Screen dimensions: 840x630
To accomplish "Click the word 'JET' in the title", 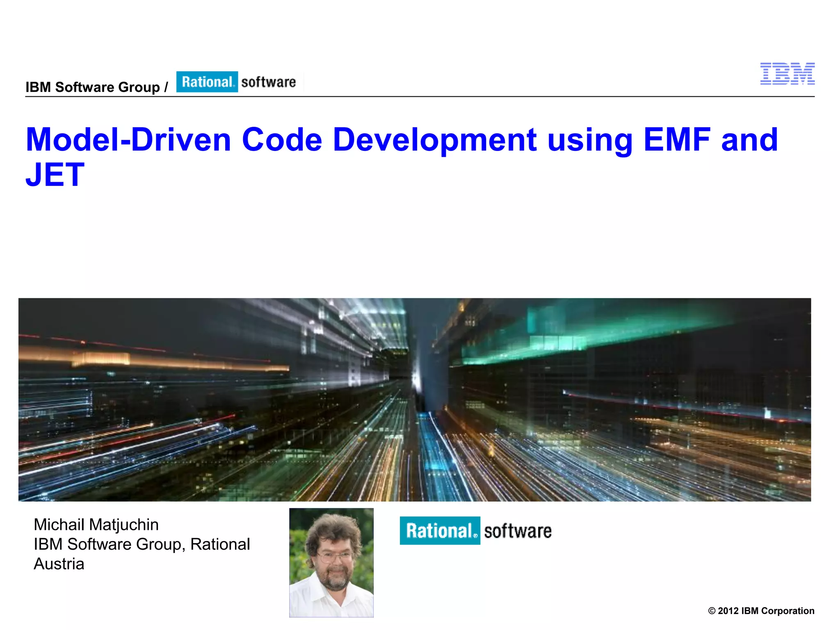I will click(x=55, y=175).
